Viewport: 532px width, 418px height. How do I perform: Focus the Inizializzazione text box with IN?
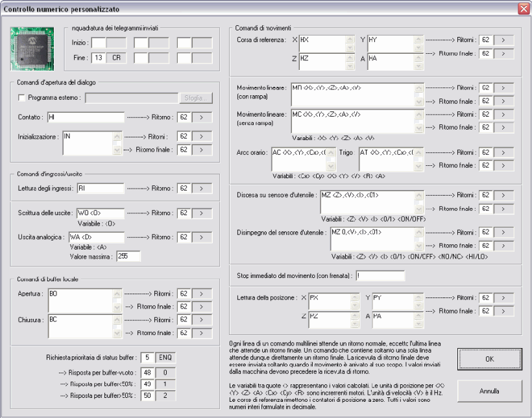point(88,143)
